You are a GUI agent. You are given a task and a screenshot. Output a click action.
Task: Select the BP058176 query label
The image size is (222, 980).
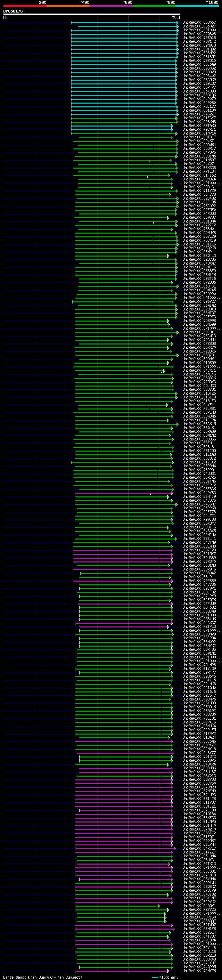tap(13, 11)
